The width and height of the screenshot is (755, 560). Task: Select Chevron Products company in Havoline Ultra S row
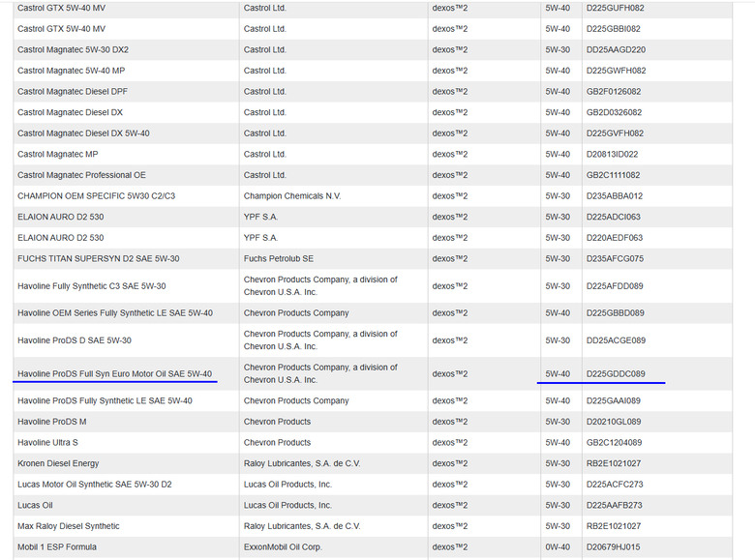(x=277, y=443)
